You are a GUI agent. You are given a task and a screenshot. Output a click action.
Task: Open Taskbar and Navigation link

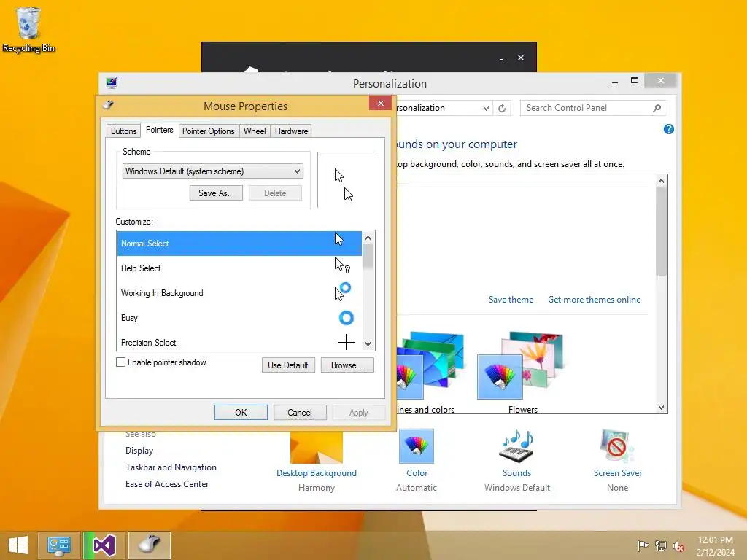(171, 467)
